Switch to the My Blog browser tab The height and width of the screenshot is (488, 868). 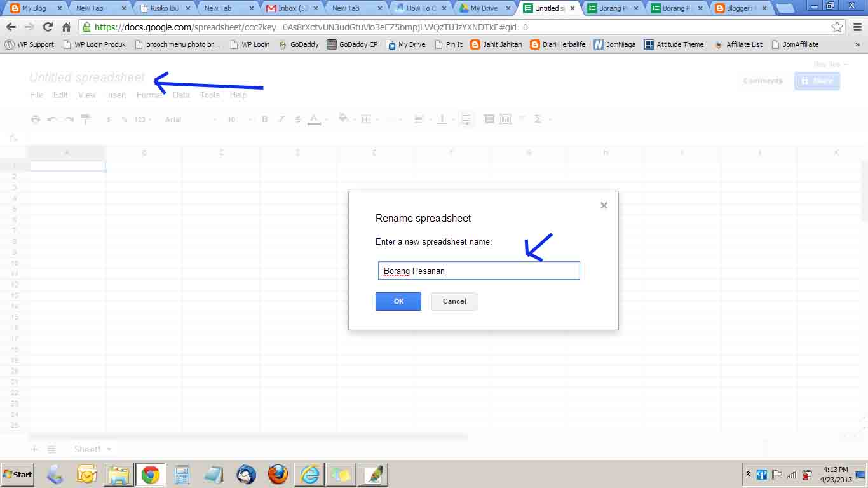point(34,8)
